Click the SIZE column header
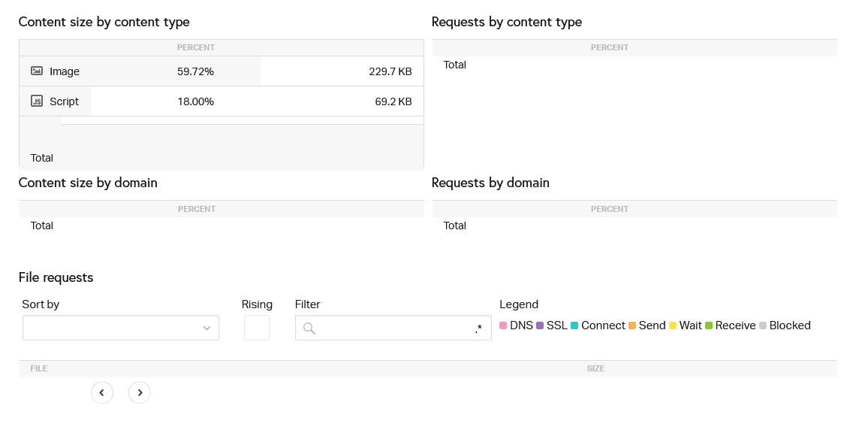This screenshot has width=868, height=445. [595, 368]
